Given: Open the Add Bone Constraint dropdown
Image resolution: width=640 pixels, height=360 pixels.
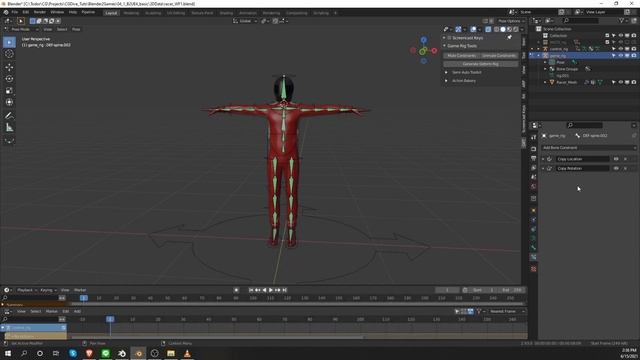Looking at the screenshot, I should 588,147.
